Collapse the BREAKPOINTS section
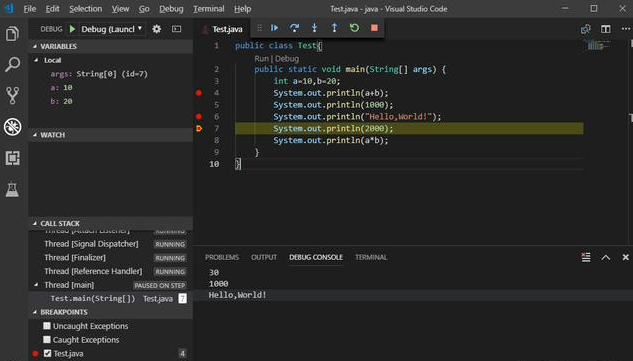The height and width of the screenshot is (361, 633). [111, 312]
